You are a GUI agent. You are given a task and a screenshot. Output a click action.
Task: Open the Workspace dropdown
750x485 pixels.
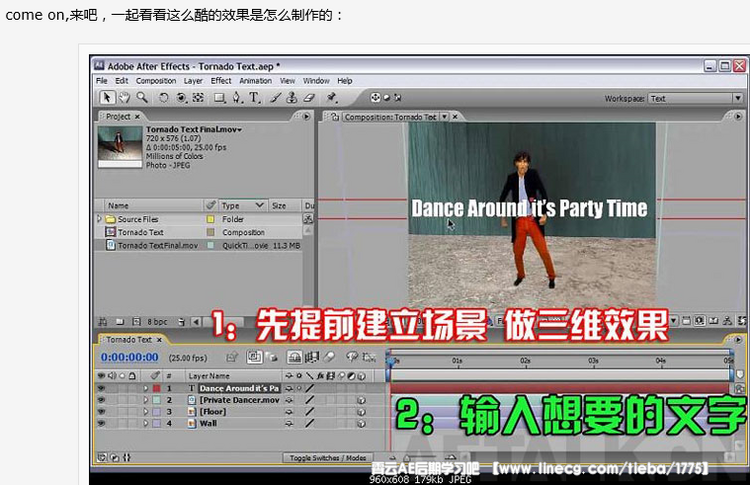[696, 99]
